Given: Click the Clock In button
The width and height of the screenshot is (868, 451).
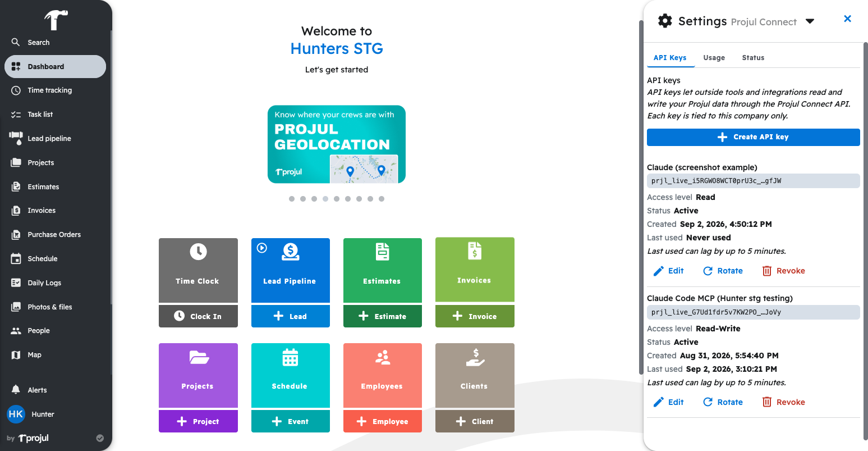Looking at the screenshot, I should [x=198, y=316].
